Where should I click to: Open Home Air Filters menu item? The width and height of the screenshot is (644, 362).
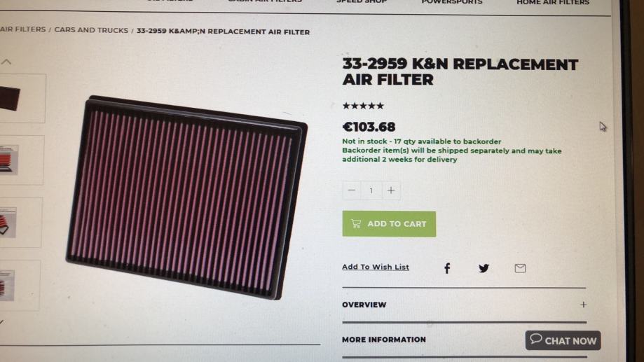coord(553,3)
